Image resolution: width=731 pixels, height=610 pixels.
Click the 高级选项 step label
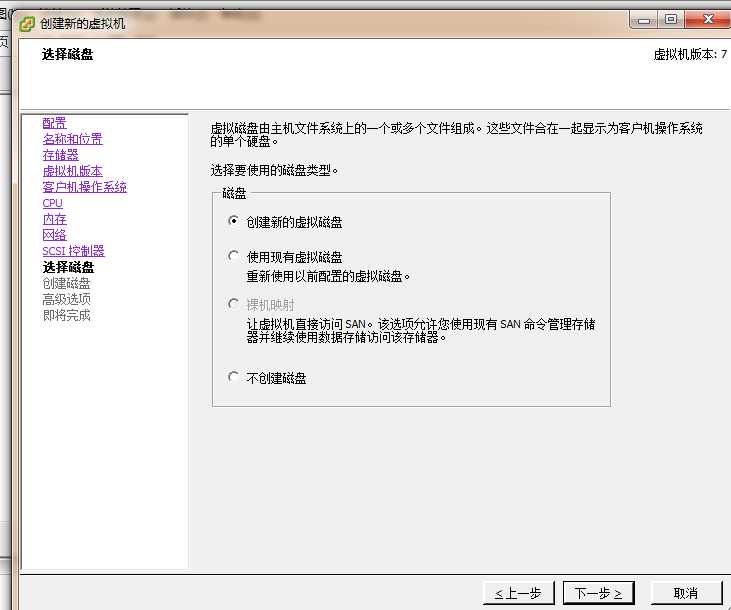pyautogui.click(x=66, y=299)
